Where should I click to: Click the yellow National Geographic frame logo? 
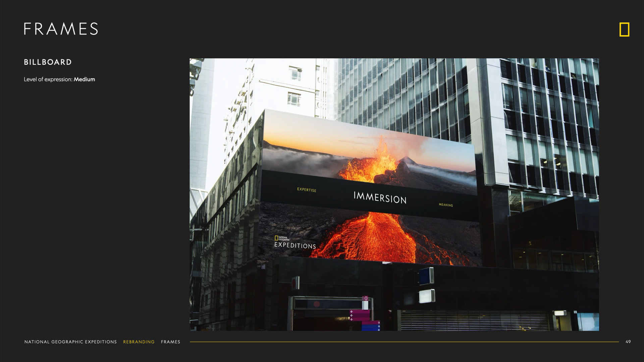pos(624,29)
